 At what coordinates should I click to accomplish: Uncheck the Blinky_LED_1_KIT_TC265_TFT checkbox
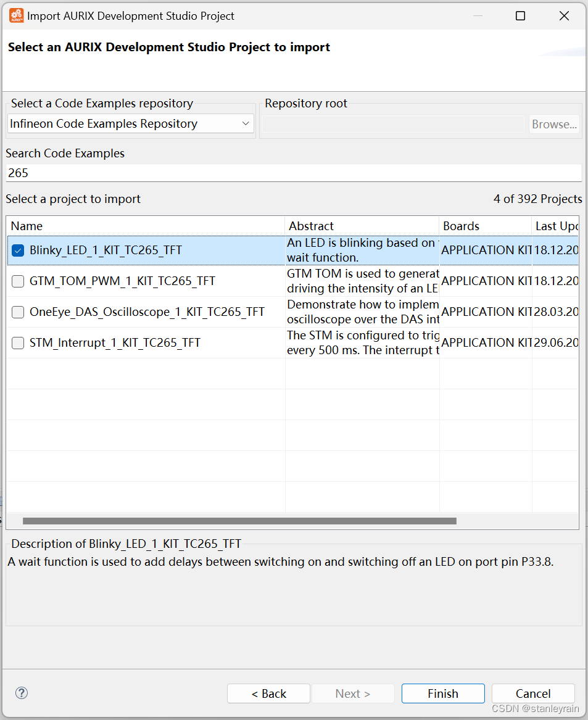pos(18,250)
